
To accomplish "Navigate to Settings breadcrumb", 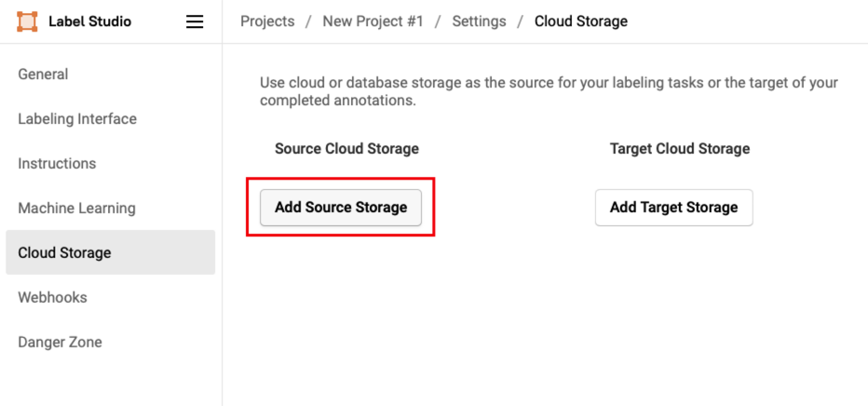I will click(479, 21).
